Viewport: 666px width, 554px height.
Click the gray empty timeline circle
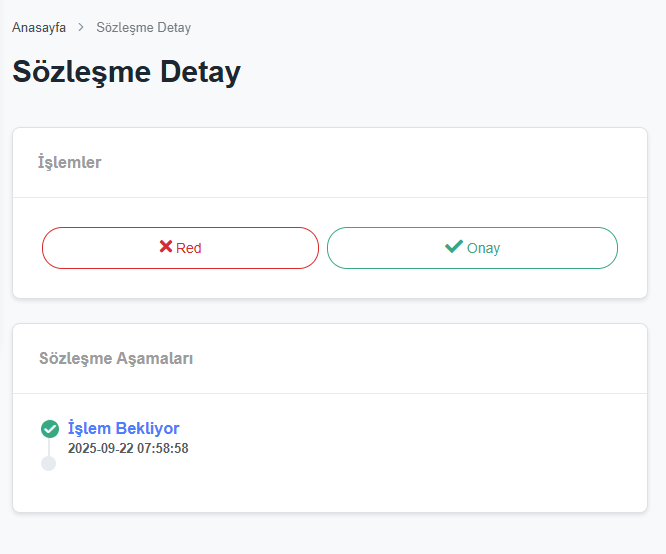(x=48, y=463)
